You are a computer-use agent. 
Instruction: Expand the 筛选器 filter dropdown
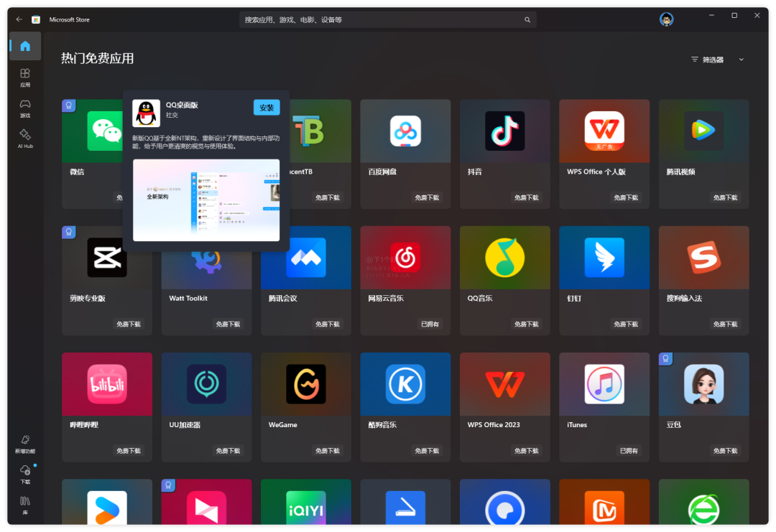point(717,60)
